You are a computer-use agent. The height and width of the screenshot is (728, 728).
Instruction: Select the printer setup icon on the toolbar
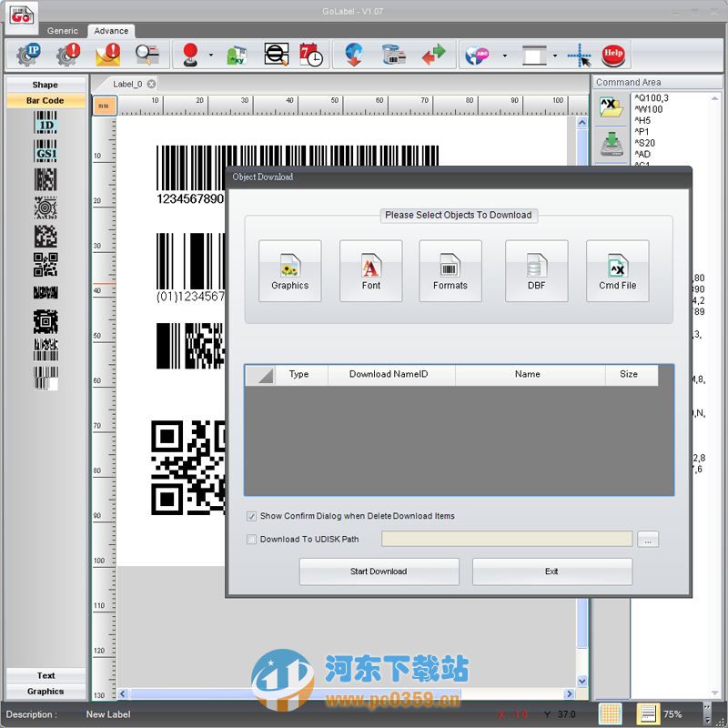[x=394, y=54]
